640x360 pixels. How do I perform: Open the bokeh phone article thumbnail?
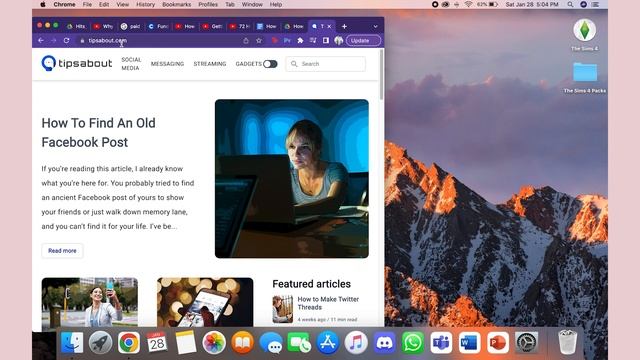[x=205, y=302]
